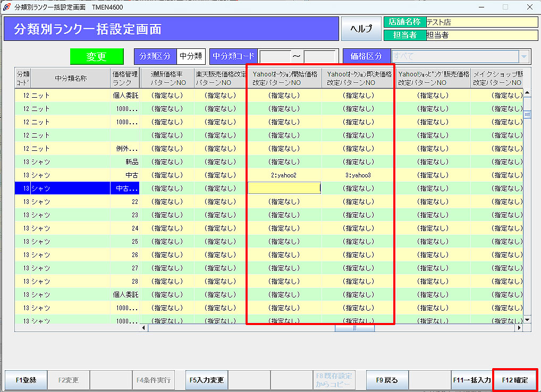Viewport: 541px width, 392px height.
Task: Click the 3:yahoo3 cell
Action: click(358, 175)
